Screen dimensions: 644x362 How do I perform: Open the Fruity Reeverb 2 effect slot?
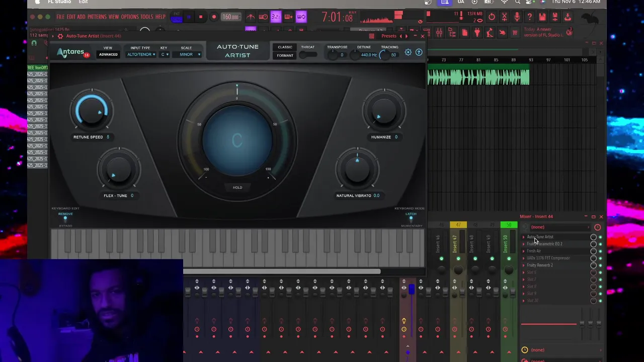tap(539, 265)
